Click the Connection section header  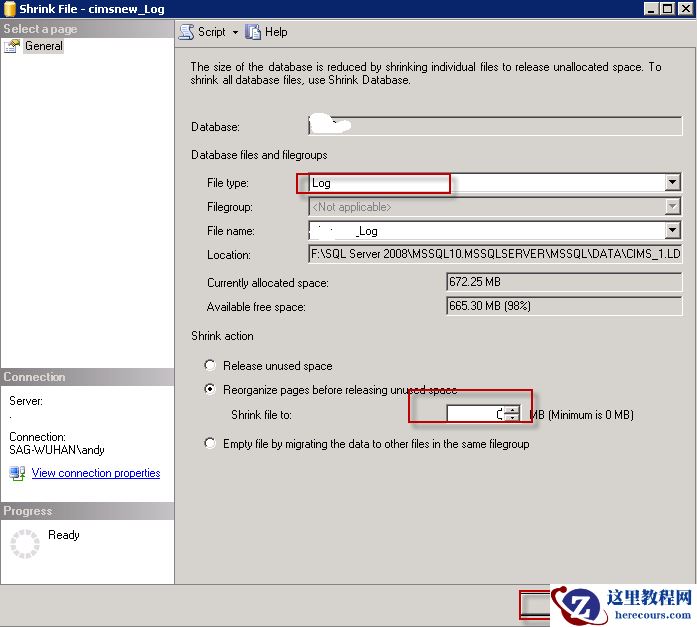pyautogui.click(x=87, y=377)
